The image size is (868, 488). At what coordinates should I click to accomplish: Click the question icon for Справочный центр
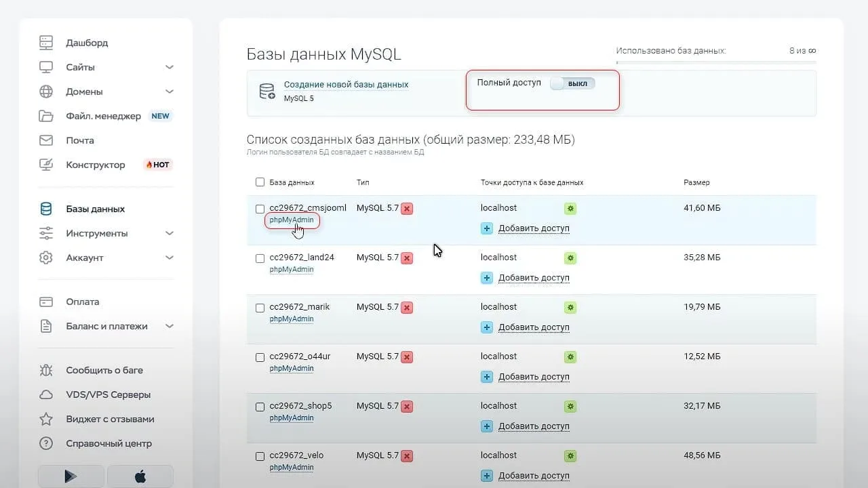pos(46,443)
